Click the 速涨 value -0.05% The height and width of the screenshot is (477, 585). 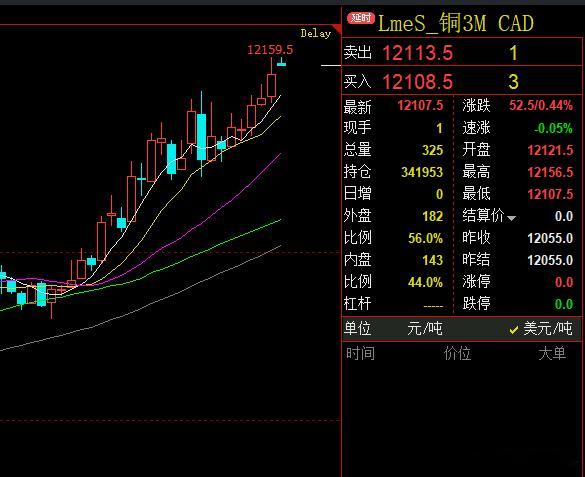coord(553,128)
